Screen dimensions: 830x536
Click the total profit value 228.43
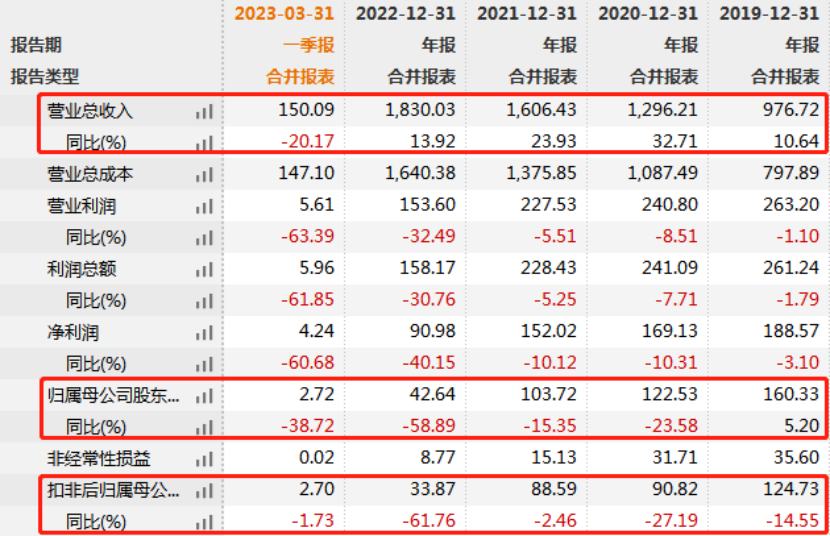[548, 268]
